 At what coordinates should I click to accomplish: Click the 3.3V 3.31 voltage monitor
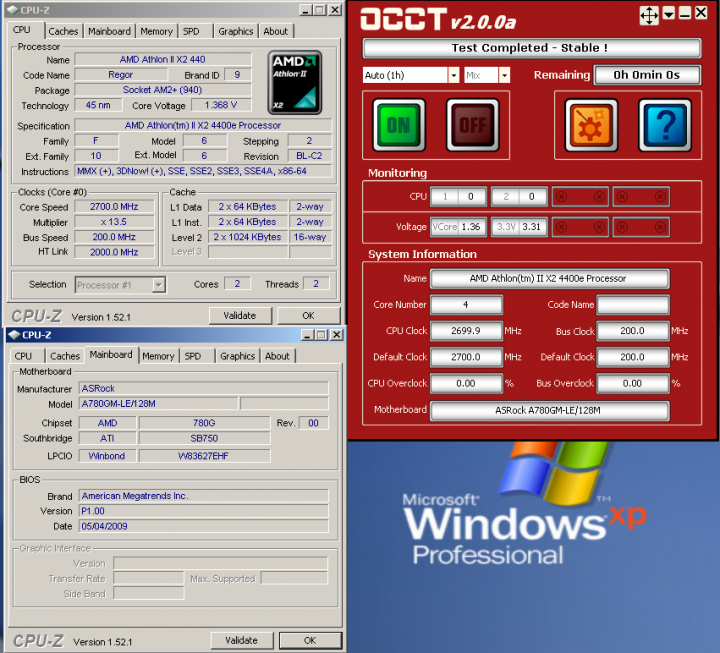click(519, 227)
